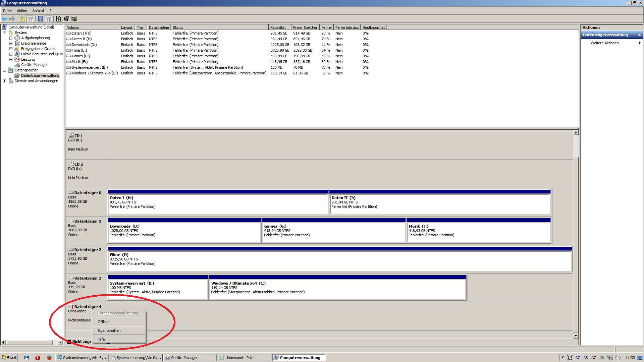Screen dimensions: 644x362
Task: Collapse the Datenspeicher tree node
Action: (x=4, y=70)
